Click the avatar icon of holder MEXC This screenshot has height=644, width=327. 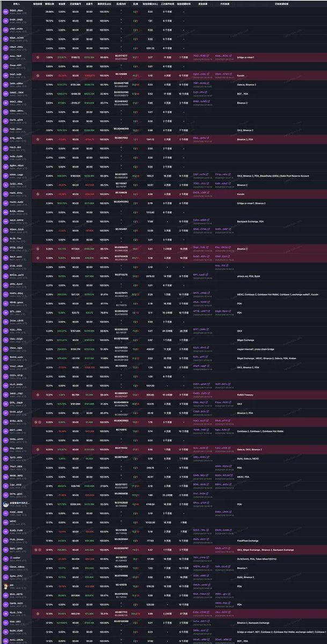6,521
